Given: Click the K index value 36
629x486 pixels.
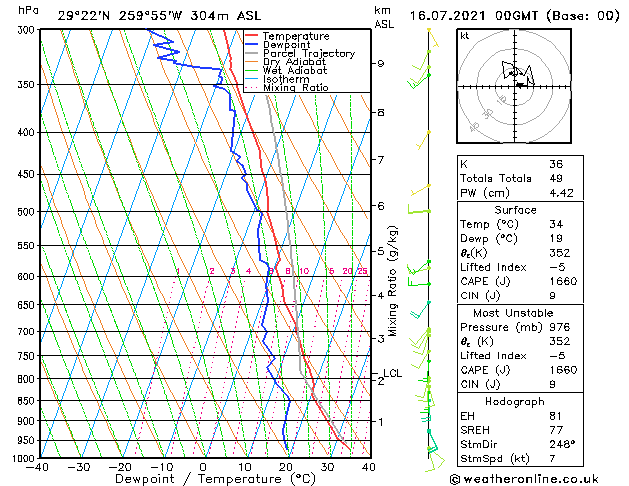Looking at the screenshot, I should pyautogui.click(x=556, y=164).
